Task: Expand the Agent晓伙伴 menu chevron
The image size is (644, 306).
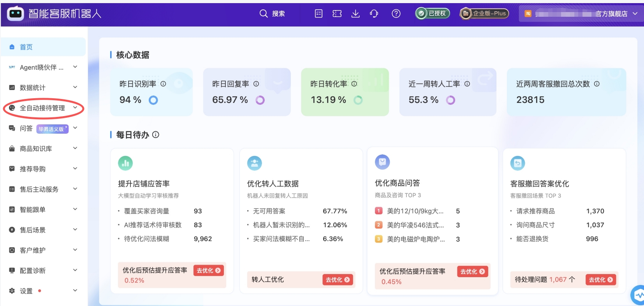Action: (75, 67)
